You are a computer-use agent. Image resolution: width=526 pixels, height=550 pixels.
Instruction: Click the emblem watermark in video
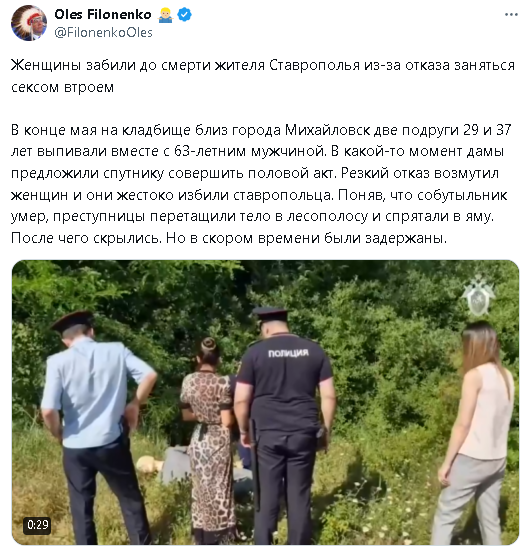[478, 295]
